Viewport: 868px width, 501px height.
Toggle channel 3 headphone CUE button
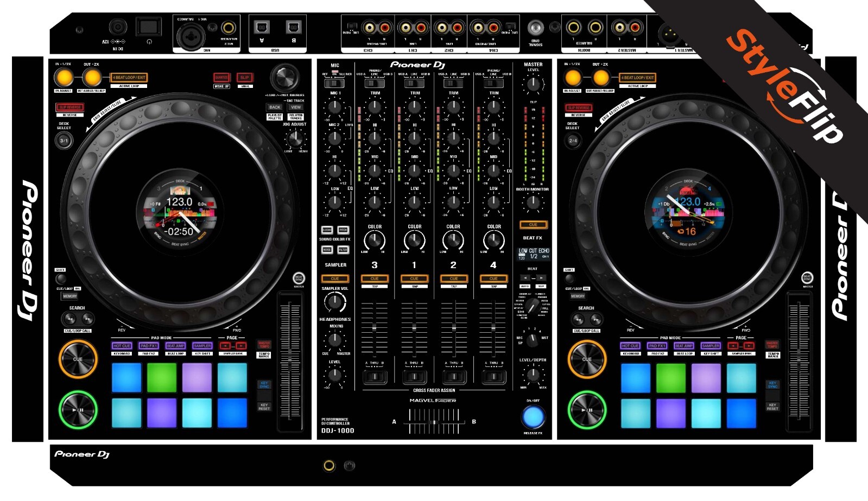click(375, 278)
